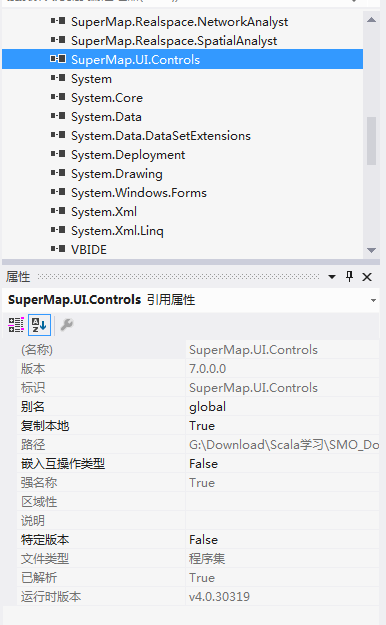386x625 pixels.
Task: Open Property Pages wrench icon
Action: point(67,325)
